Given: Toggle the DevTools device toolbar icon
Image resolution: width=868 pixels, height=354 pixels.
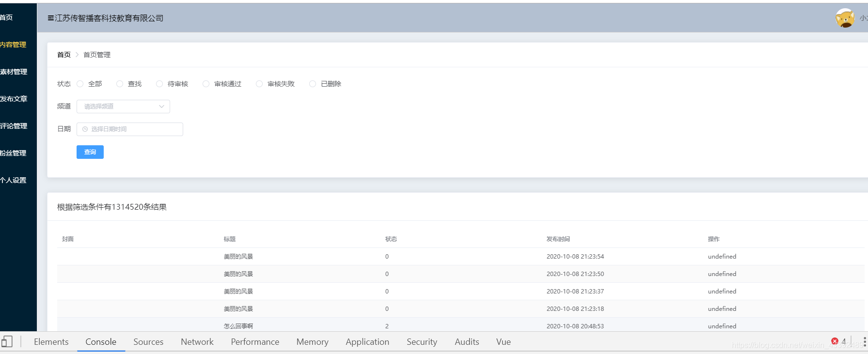Looking at the screenshot, I should click(x=7, y=341).
